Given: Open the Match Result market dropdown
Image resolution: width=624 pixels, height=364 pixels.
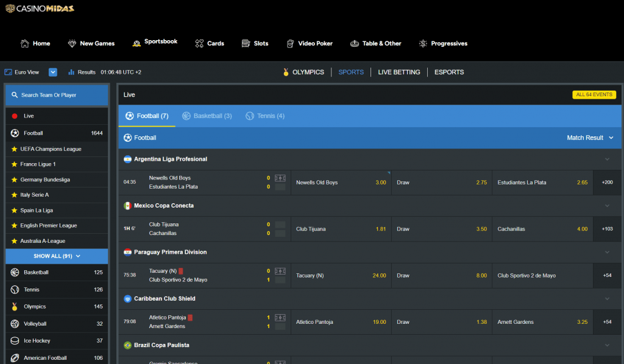Looking at the screenshot, I should tap(590, 138).
